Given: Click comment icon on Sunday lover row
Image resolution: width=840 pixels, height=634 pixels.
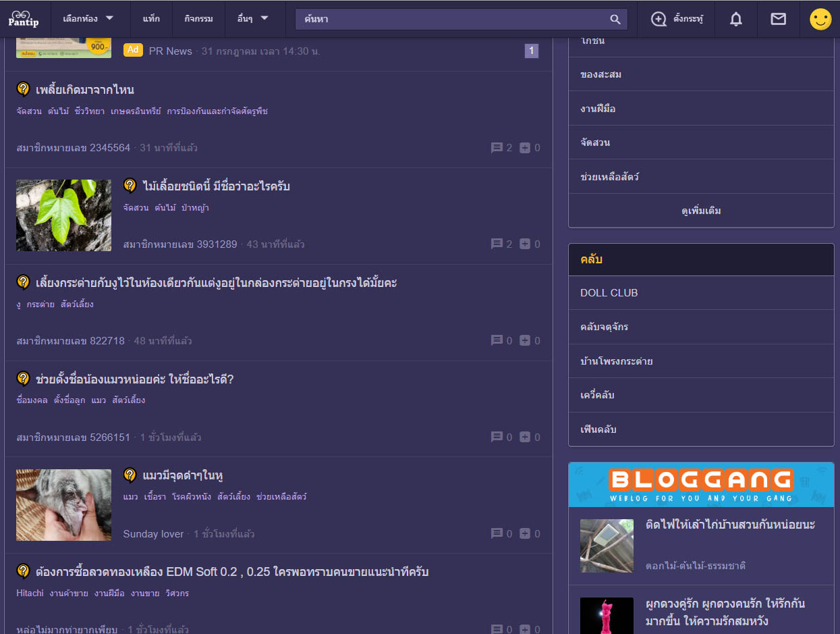Looking at the screenshot, I should [497, 534].
